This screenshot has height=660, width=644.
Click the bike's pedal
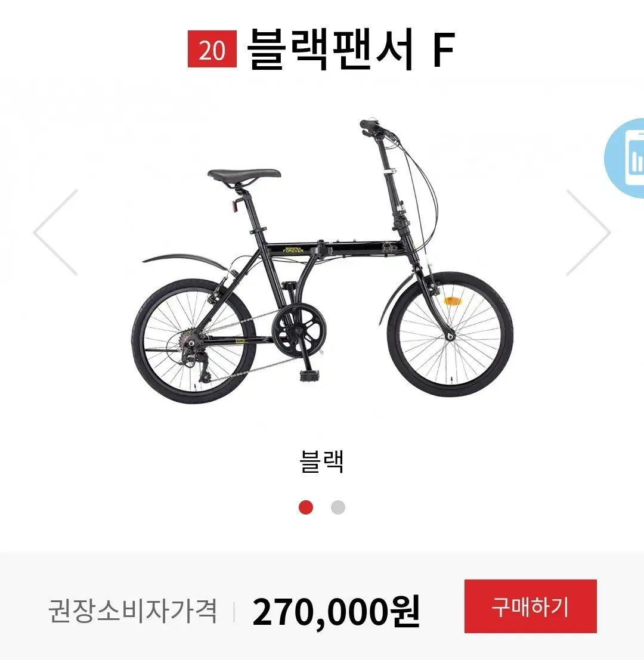(310, 375)
